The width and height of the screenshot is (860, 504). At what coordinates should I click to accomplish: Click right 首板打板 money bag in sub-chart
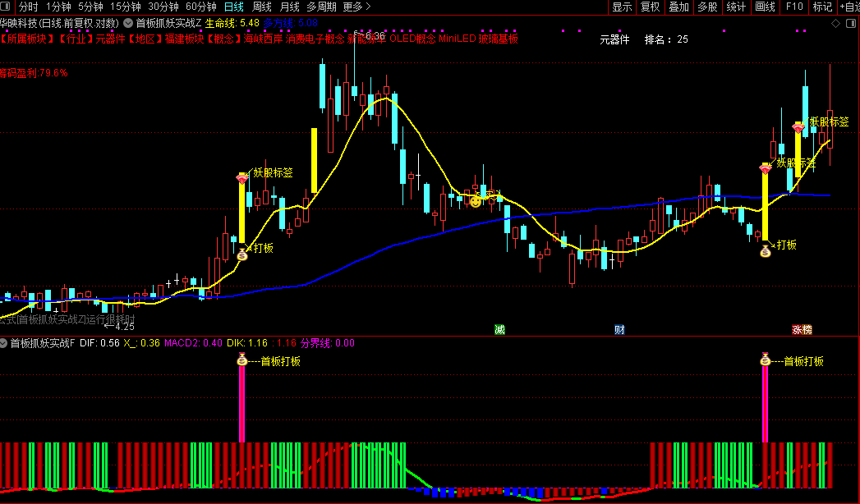[766, 360]
